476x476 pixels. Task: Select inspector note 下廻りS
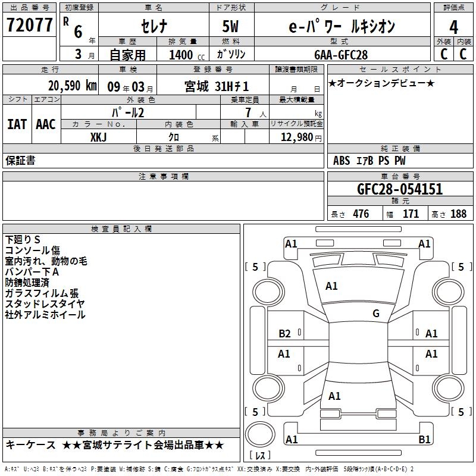tap(23, 240)
